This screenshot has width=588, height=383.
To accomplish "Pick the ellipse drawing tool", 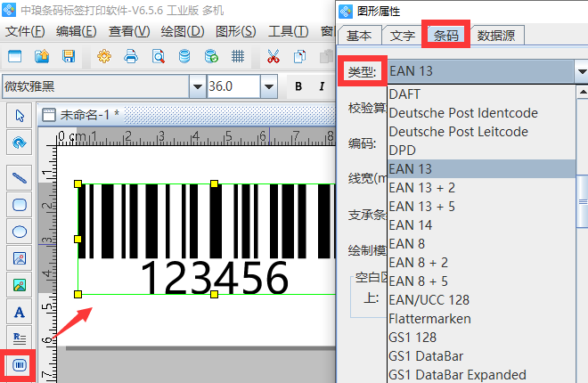I will pyautogui.click(x=19, y=231).
